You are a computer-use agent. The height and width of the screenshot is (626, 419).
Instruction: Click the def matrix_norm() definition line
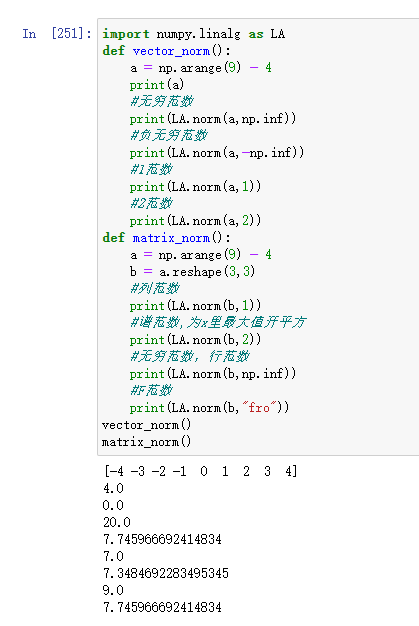point(166,238)
